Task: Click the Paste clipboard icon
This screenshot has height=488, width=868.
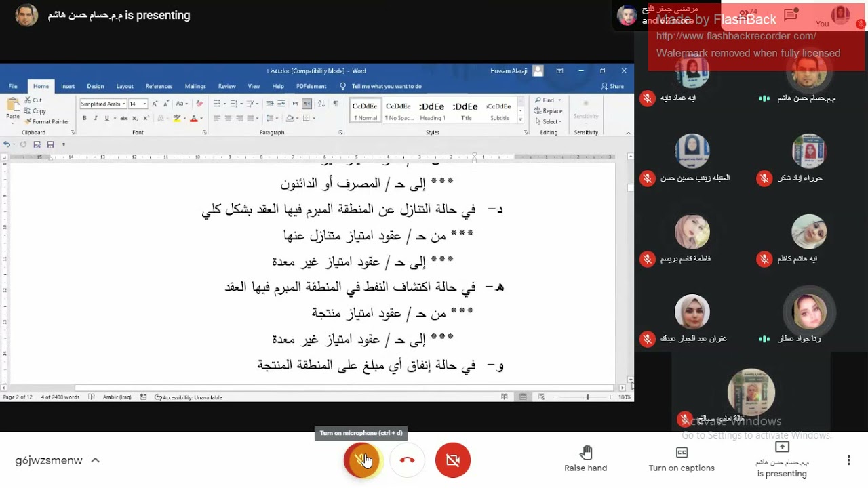Action: point(13,105)
